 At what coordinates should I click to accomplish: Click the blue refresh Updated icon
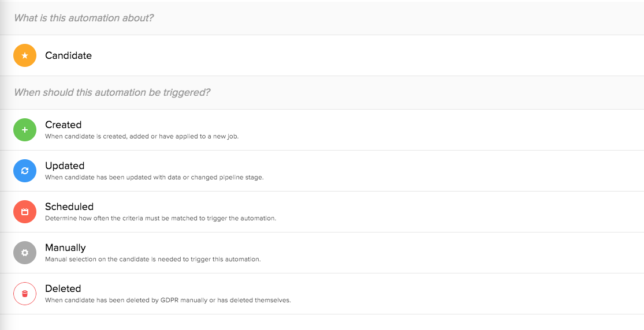[x=25, y=171]
